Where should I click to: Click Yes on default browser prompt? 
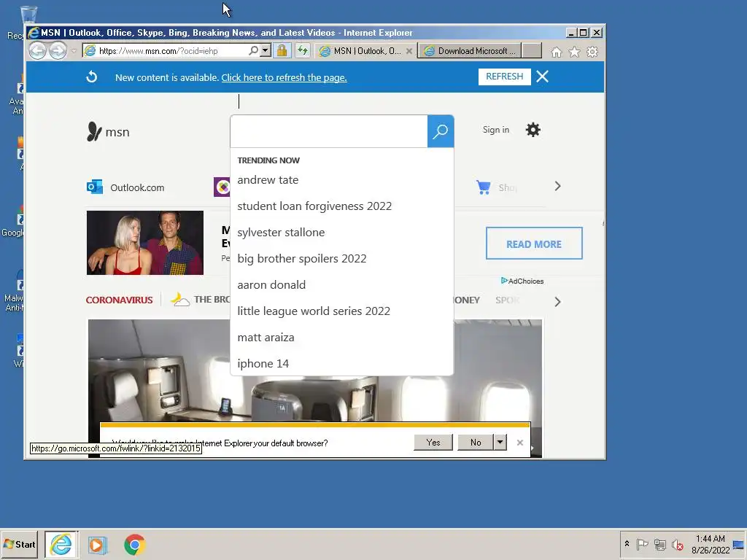coord(433,443)
